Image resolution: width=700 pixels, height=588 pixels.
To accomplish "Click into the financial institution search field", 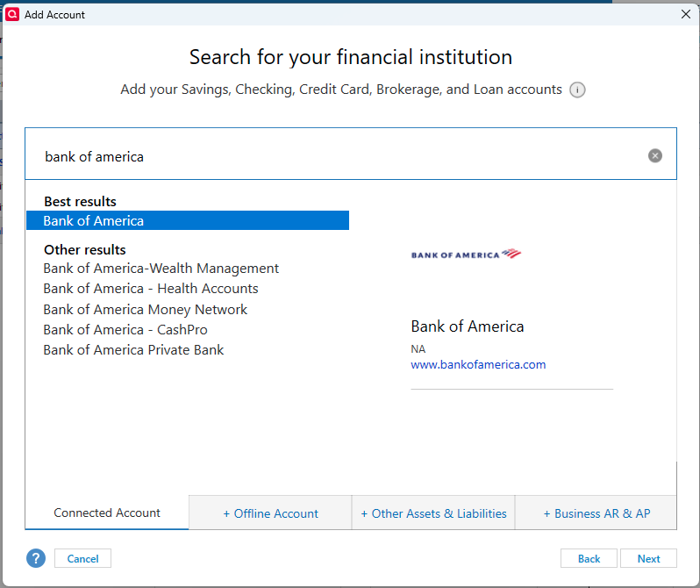I will coord(351,154).
